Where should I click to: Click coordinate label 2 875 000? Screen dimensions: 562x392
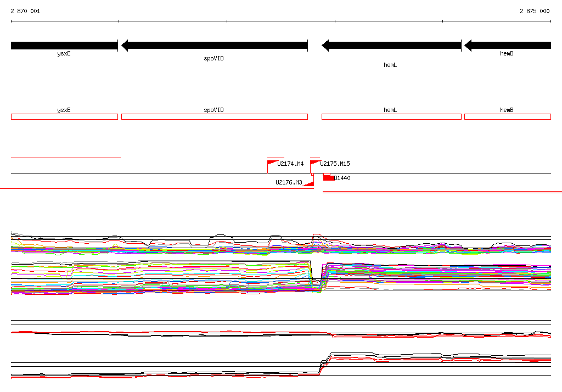(535, 11)
